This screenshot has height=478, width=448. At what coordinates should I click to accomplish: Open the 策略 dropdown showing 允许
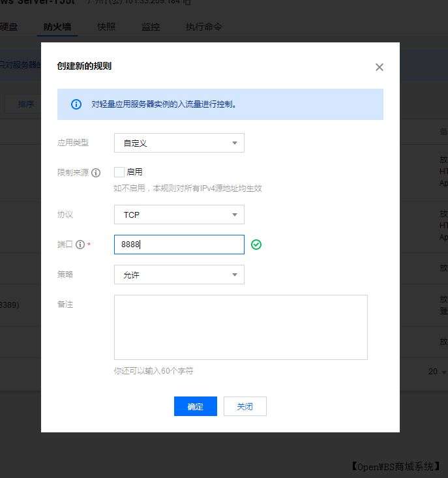[x=179, y=275]
